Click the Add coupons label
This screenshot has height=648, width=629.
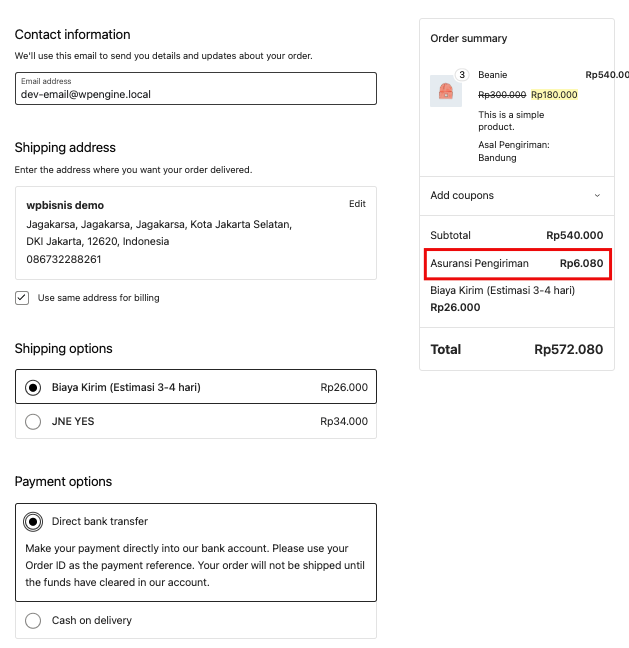pyautogui.click(x=462, y=196)
